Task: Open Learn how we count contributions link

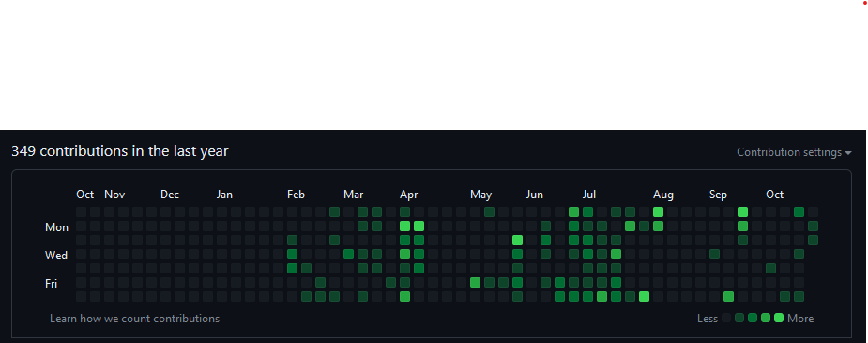Action: pyautogui.click(x=134, y=319)
